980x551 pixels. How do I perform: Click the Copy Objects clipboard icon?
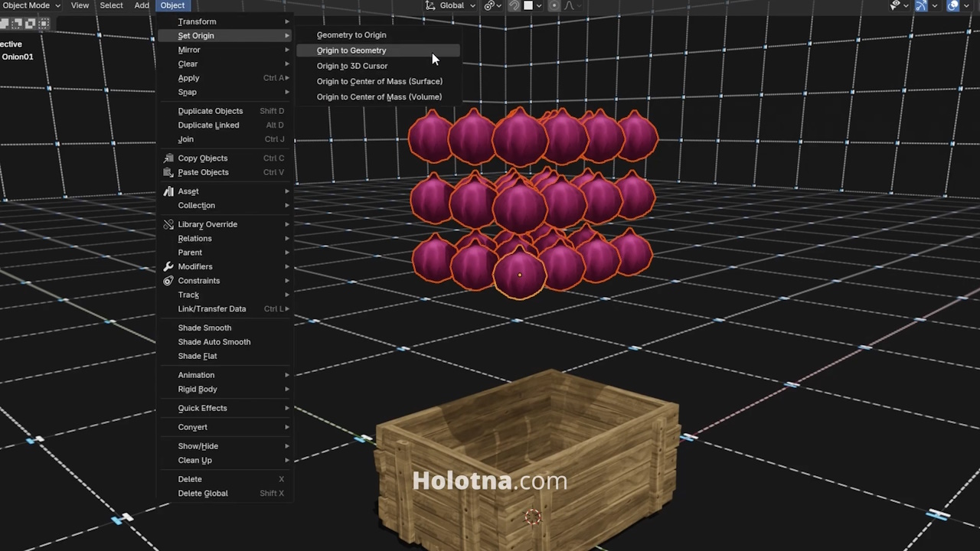tap(168, 158)
